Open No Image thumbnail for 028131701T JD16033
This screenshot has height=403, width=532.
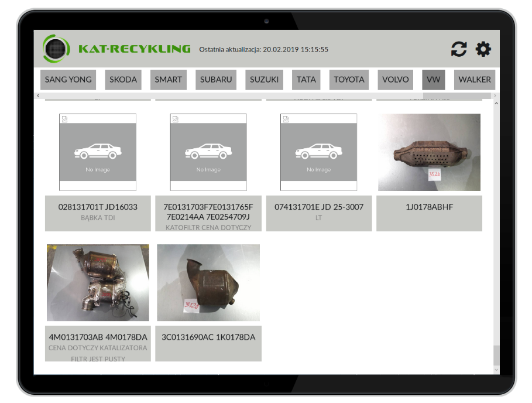(98, 152)
